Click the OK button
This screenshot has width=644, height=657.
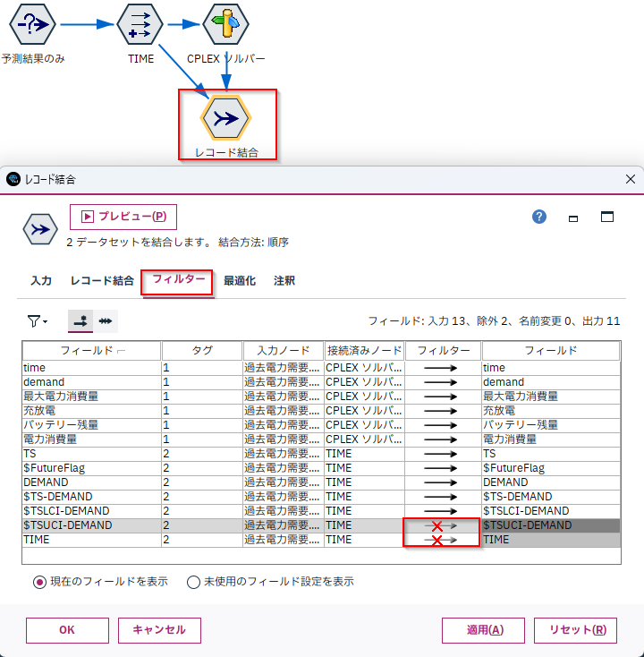67,630
